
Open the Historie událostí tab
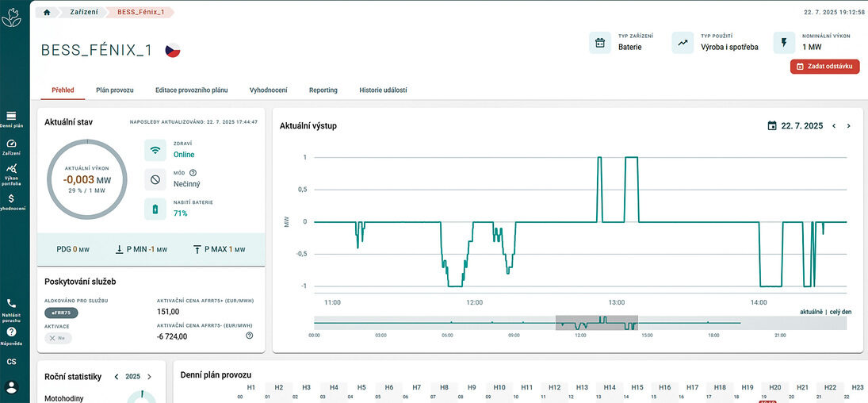tap(383, 90)
